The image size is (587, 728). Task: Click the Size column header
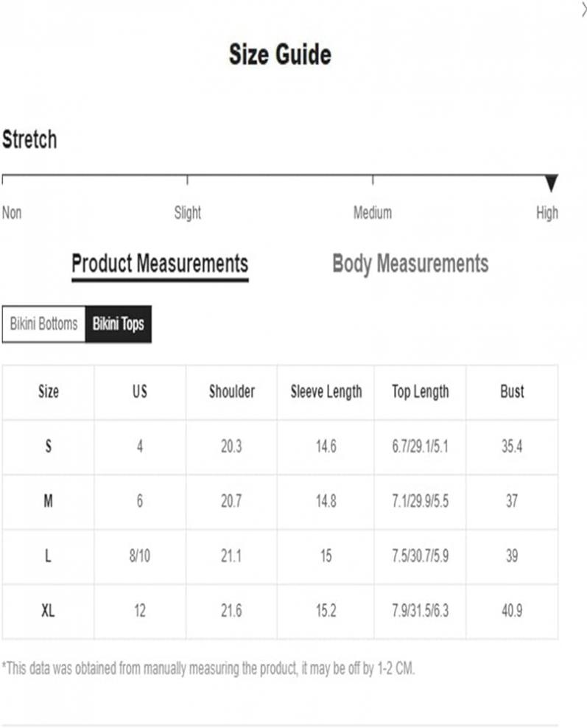click(x=49, y=391)
